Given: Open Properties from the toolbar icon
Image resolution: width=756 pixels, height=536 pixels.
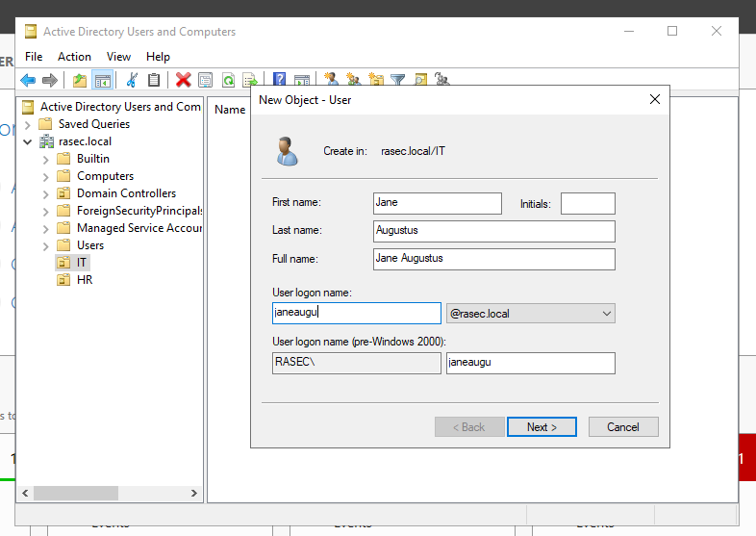Looking at the screenshot, I should coord(206,80).
